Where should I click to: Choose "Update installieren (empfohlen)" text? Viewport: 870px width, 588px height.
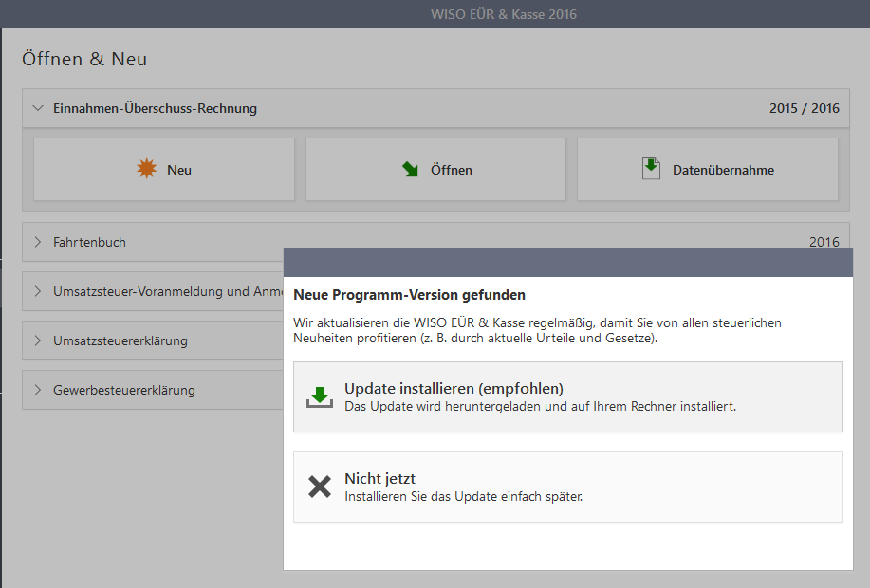454,389
